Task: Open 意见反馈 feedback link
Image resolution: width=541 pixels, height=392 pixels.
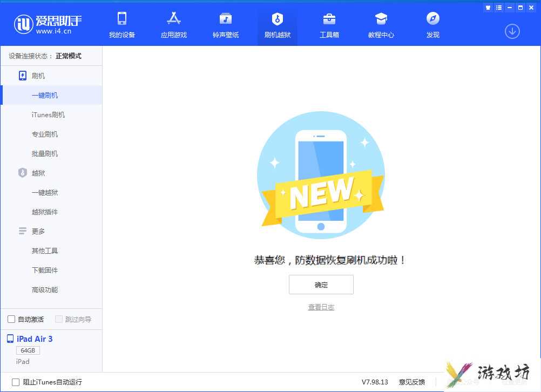Action: click(x=412, y=382)
